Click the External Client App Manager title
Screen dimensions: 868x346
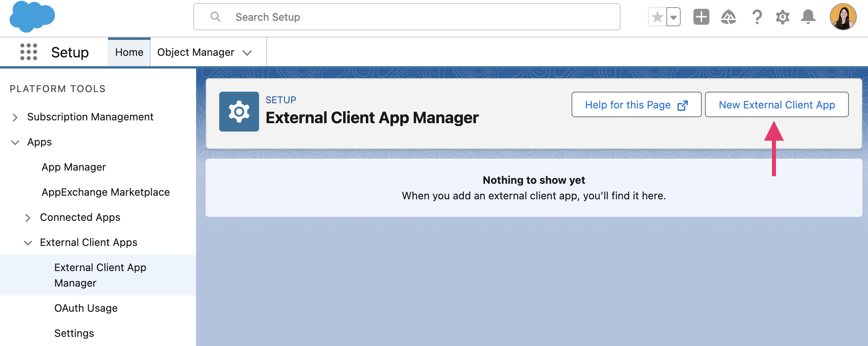point(372,118)
